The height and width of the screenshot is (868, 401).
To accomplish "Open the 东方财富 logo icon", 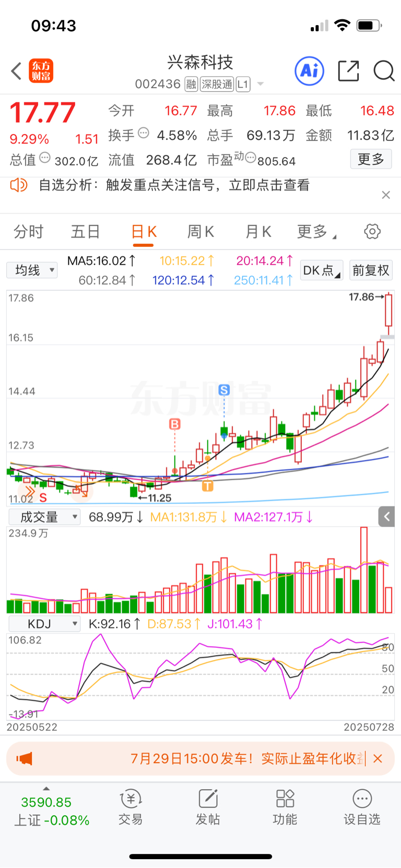I will point(41,71).
